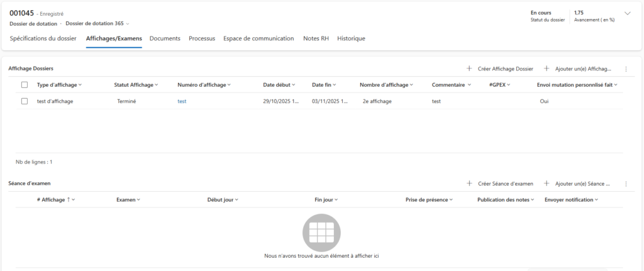The width and height of the screenshot is (644, 271).
Task: Go to the Notes RH tab
Action: point(316,38)
